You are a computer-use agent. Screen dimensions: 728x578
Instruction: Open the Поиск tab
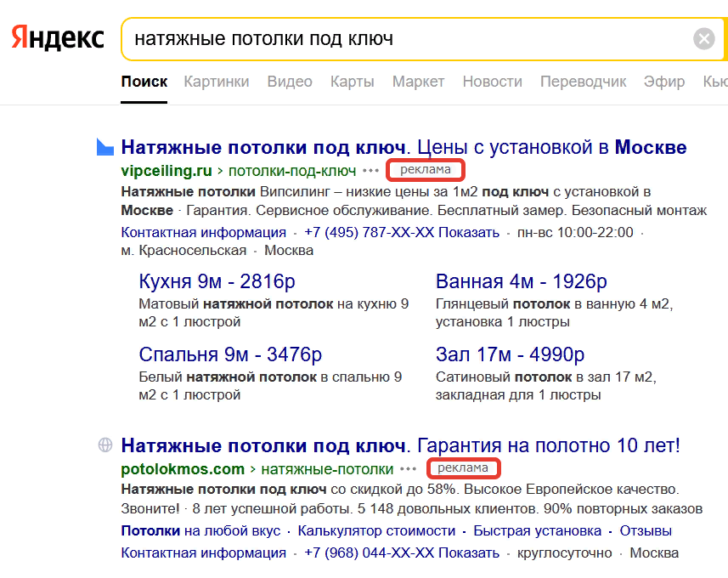click(144, 82)
